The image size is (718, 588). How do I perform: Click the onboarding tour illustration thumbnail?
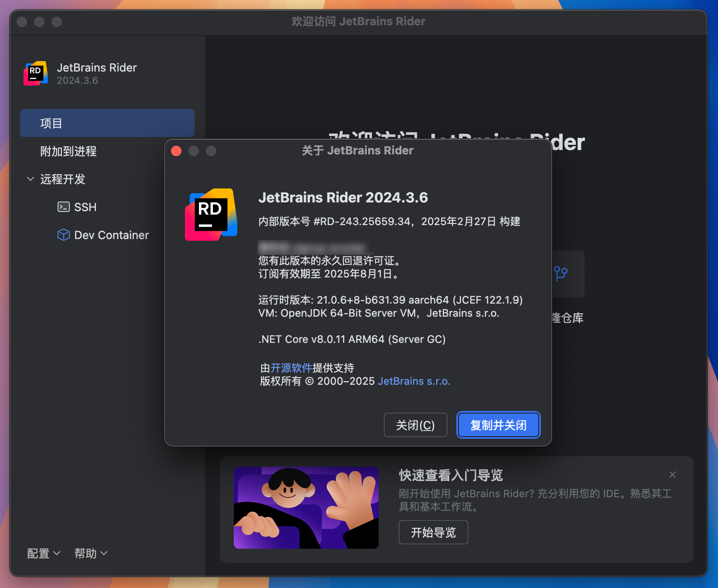(306, 508)
